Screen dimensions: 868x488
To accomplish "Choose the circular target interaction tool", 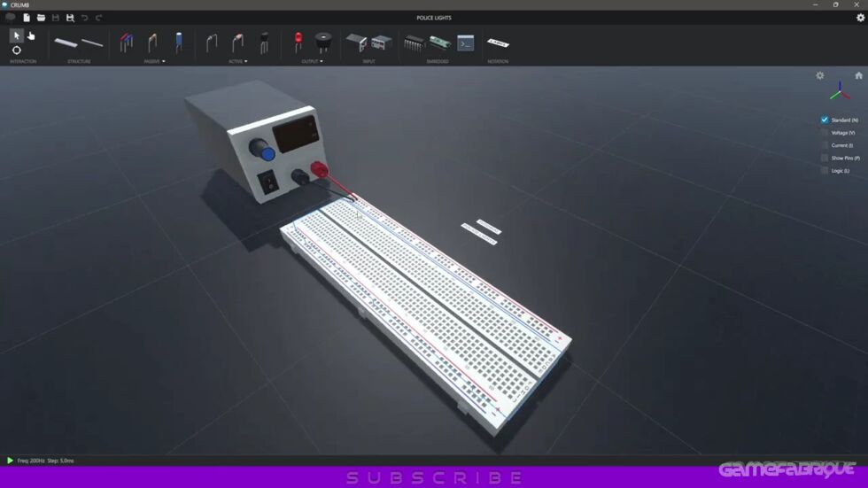I will (17, 50).
